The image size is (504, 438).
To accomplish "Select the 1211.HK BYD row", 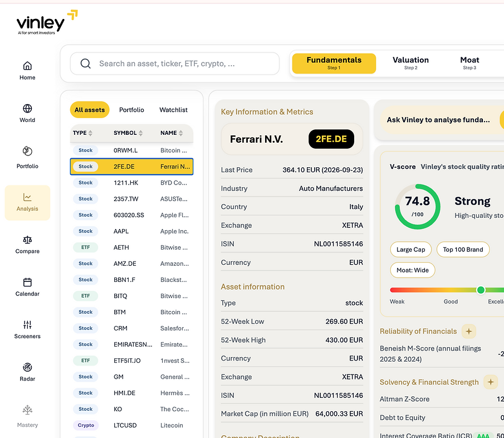I will [x=131, y=183].
